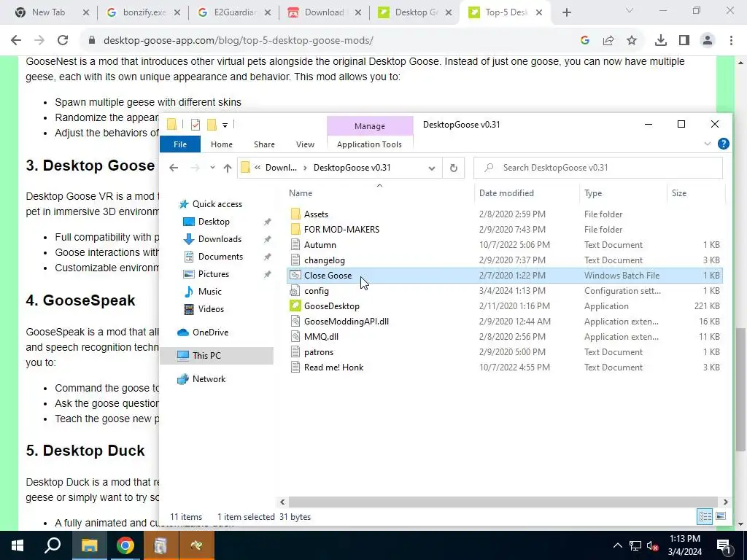Open a new Chrome tab with plus
Viewport: 747px width, 560px height.
[566, 12]
